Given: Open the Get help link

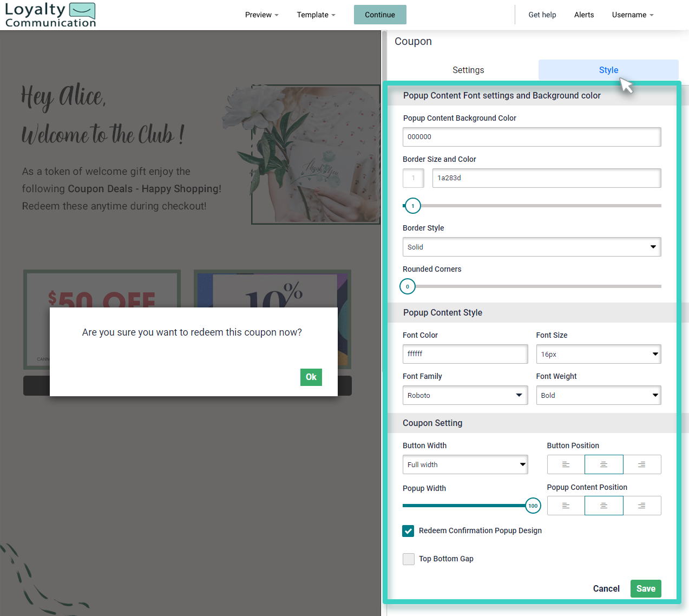Looking at the screenshot, I should click(x=542, y=15).
